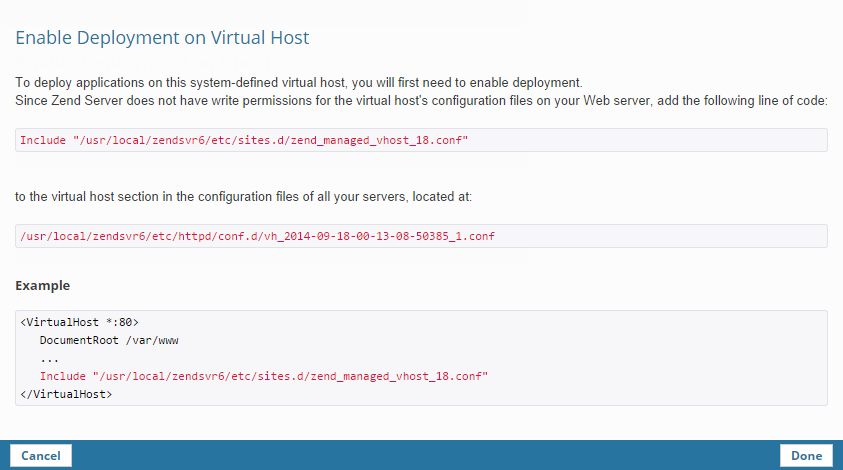843x470 pixels.
Task: Click the closing </VirtualHost> tag line
Action: pyautogui.click(x=66, y=394)
